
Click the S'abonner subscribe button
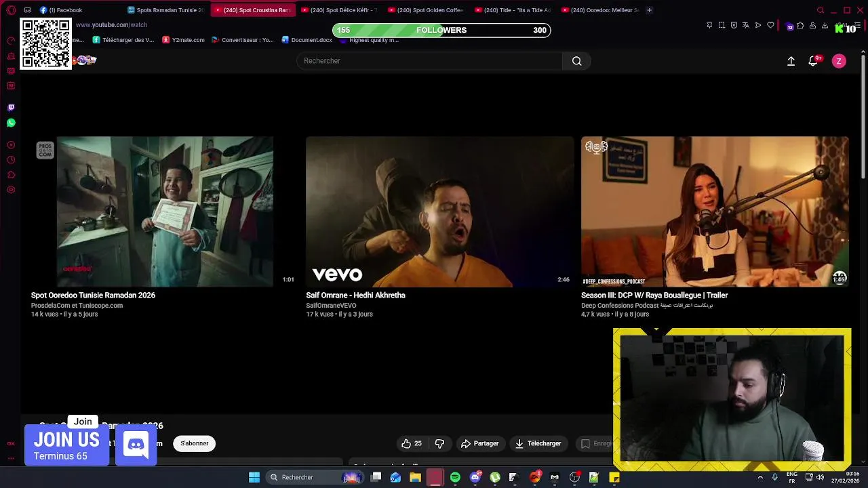(195, 443)
